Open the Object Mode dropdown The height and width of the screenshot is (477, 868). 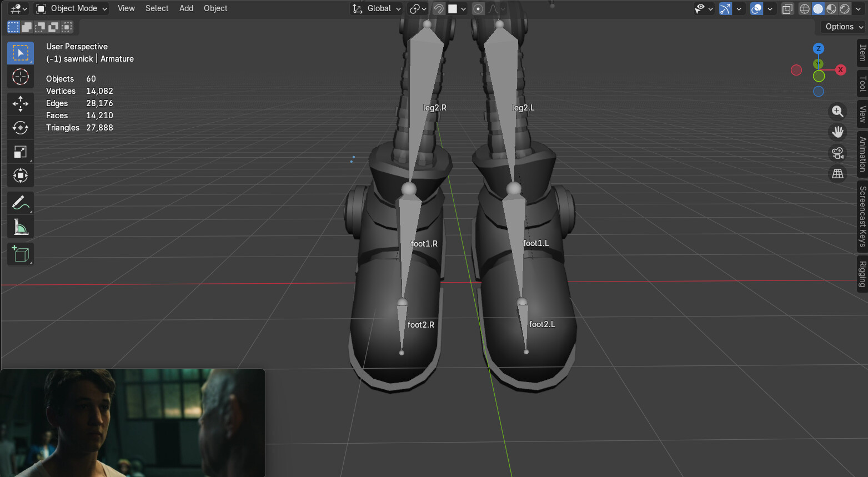pyautogui.click(x=72, y=8)
